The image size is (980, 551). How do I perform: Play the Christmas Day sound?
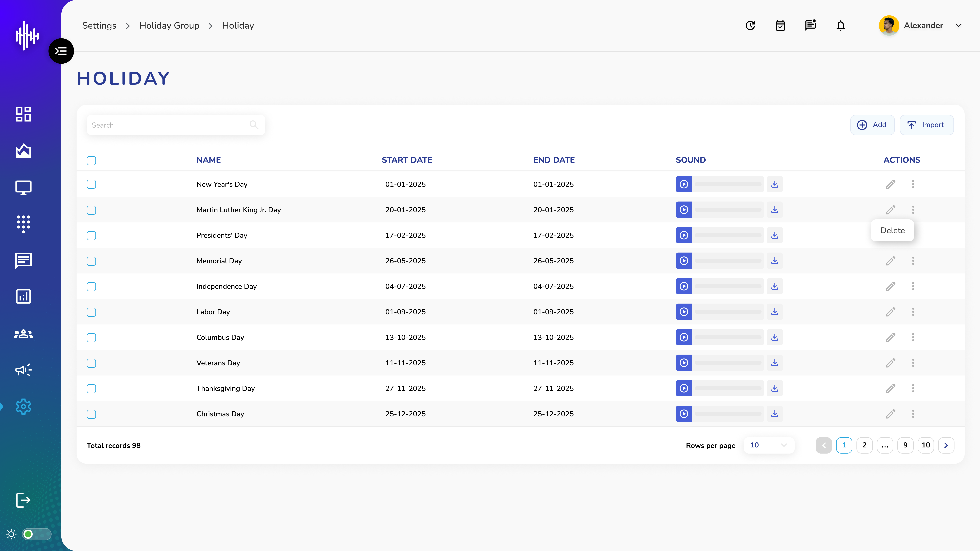[684, 414]
